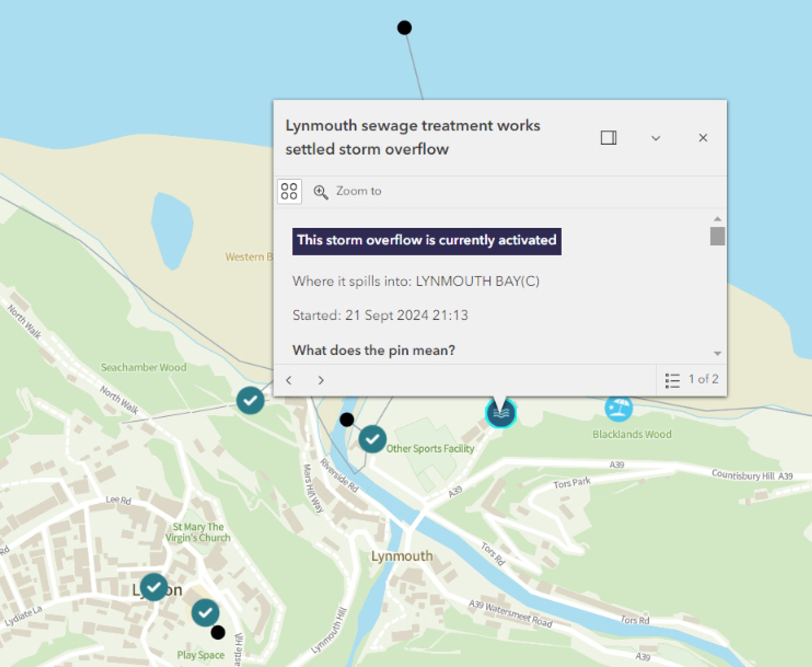Open the selected features grid icon

(289, 191)
